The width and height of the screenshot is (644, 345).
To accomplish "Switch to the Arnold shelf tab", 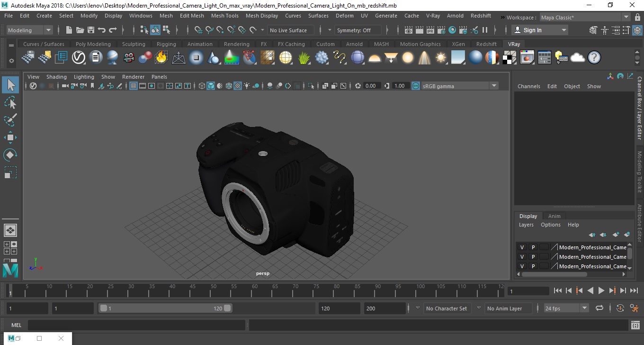I will [354, 44].
